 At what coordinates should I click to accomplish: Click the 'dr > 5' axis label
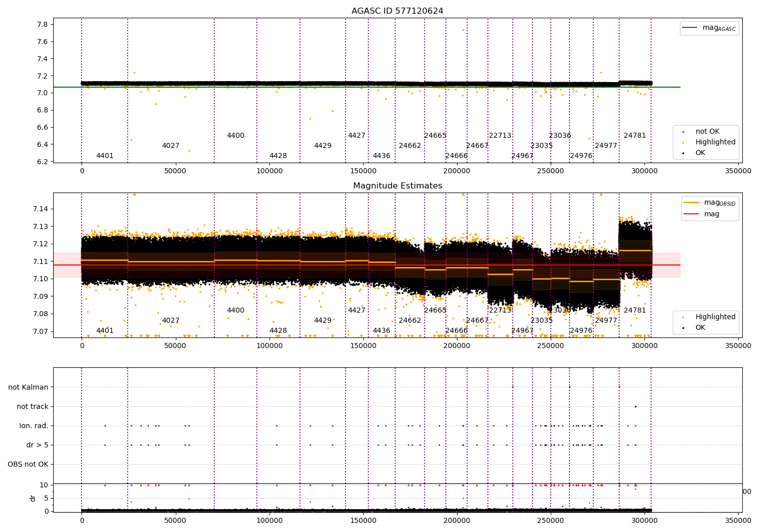(x=37, y=445)
